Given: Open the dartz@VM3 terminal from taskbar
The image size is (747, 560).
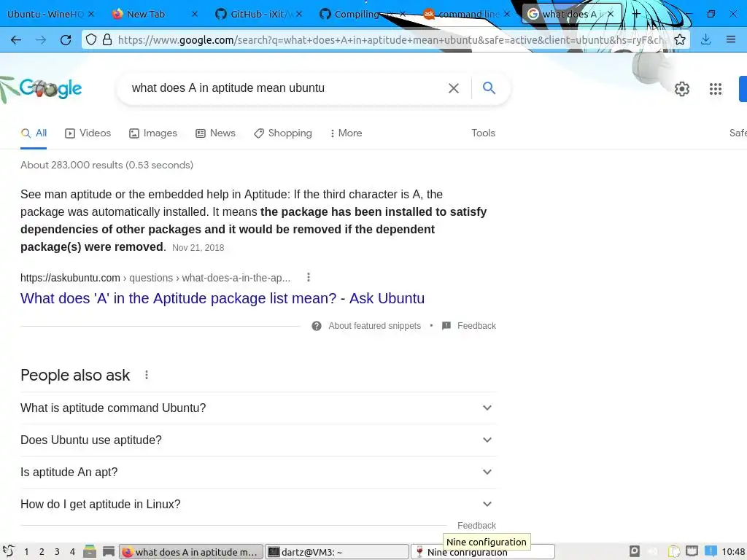Looking at the screenshot, I should (337, 551).
